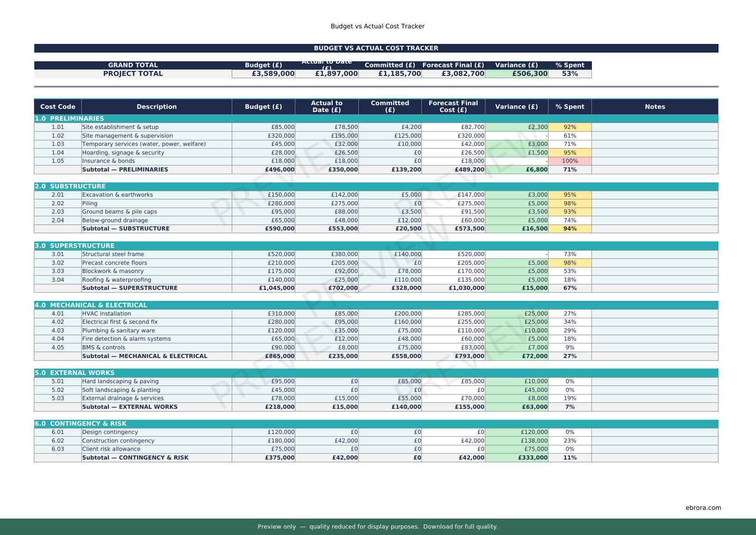756x535 pixels.
Task: Select the 6.0 CONTINGENCY & RISK section header
Action: coord(81,423)
